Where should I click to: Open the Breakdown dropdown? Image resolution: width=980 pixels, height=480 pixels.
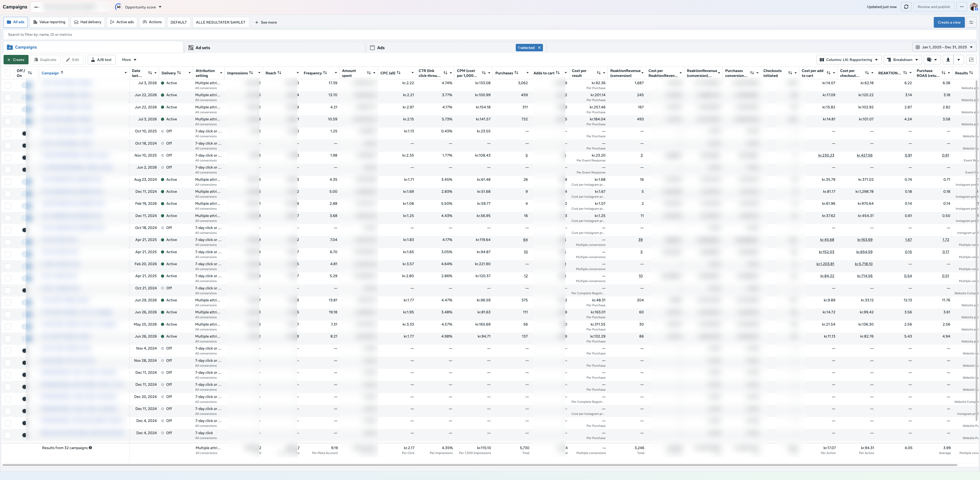(x=903, y=60)
